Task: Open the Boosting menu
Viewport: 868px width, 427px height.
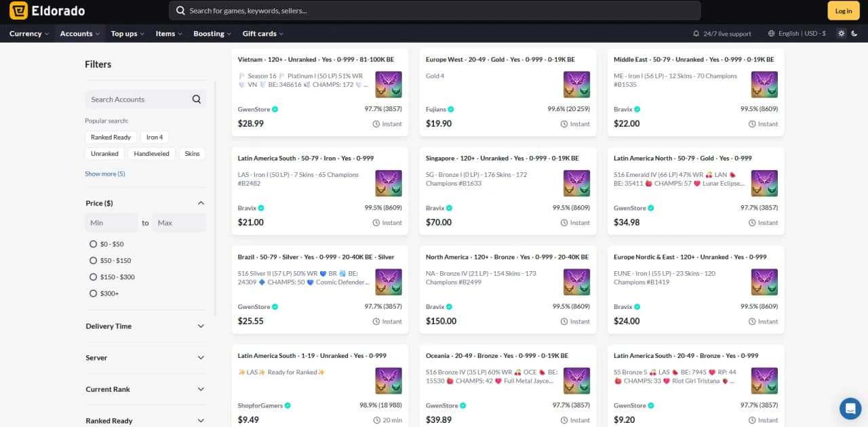Action: tap(212, 33)
